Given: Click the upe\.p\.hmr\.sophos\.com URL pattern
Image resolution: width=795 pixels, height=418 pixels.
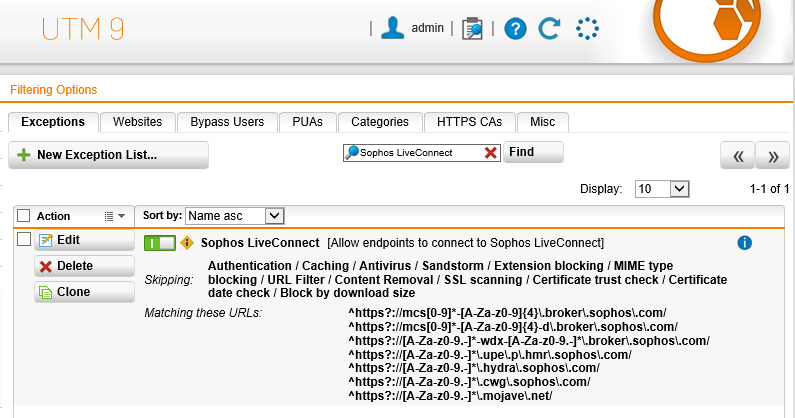Looking at the screenshot, I should (490, 355).
